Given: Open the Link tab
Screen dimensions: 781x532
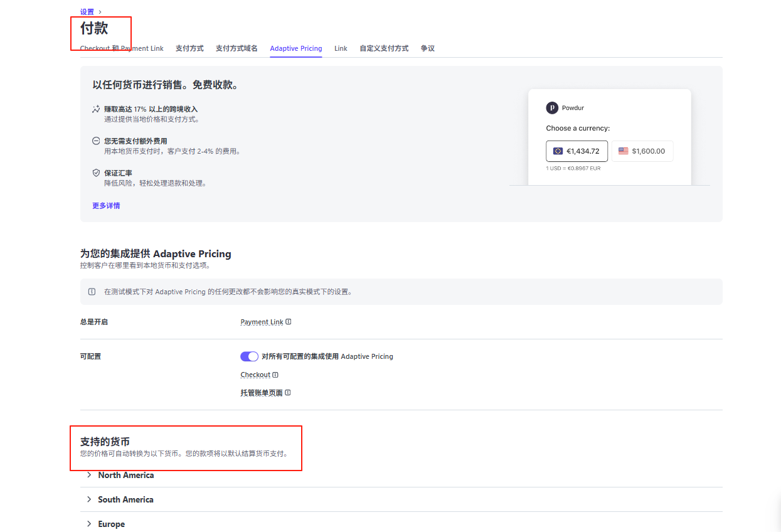Looking at the screenshot, I should (341, 48).
